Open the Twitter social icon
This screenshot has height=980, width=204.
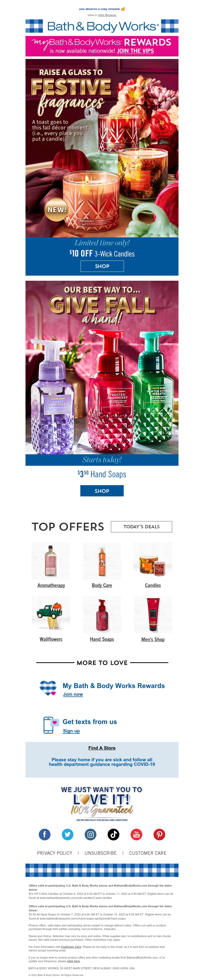(68, 834)
